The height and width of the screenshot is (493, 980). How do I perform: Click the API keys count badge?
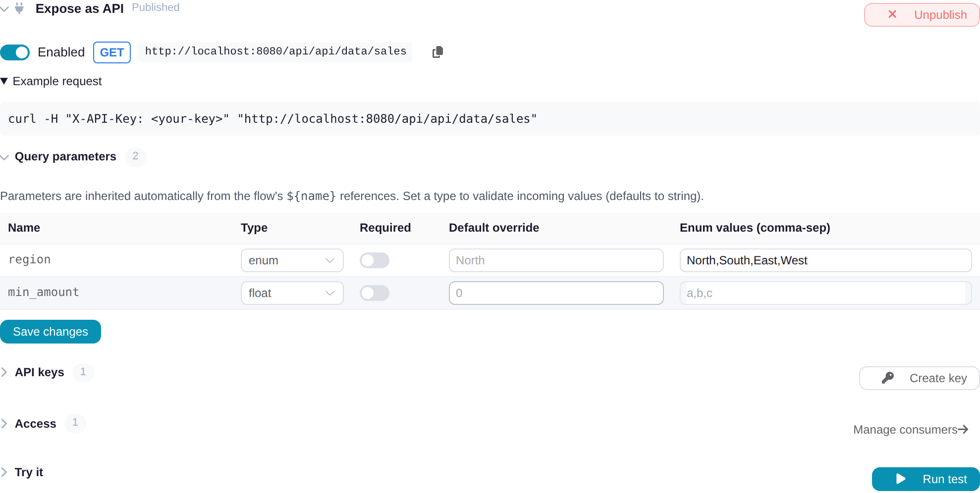tap(83, 372)
